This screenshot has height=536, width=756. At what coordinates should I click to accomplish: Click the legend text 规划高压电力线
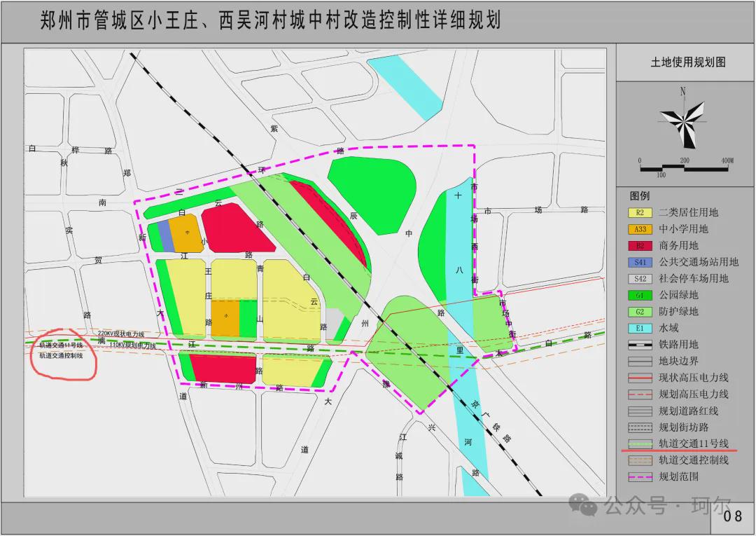point(694,394)
